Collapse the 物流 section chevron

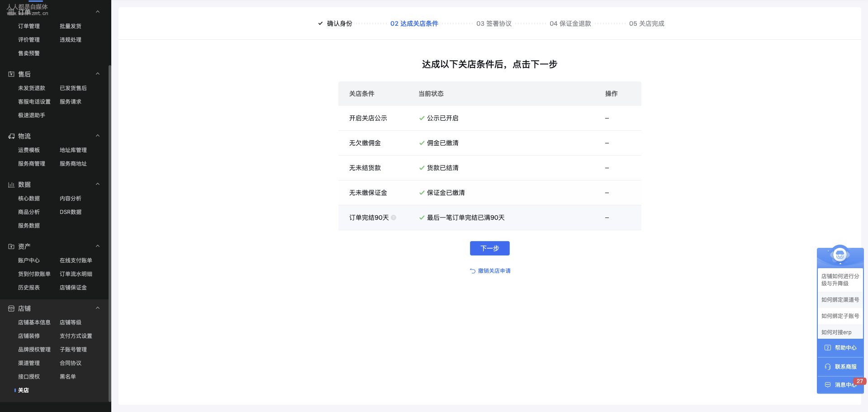point(98,136)
